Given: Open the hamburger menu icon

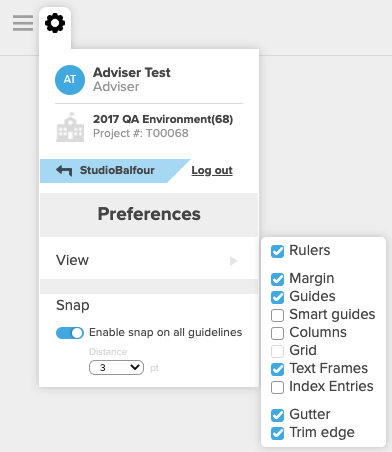Looking at the screenshot, I should pyautogui.click(x=23, y=23).
